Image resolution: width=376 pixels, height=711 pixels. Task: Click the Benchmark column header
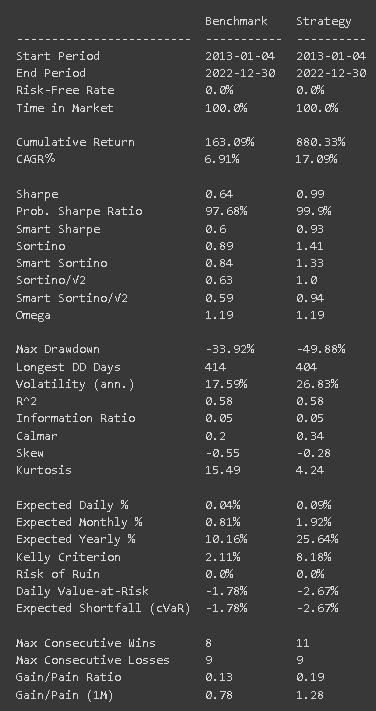(236, 21)
